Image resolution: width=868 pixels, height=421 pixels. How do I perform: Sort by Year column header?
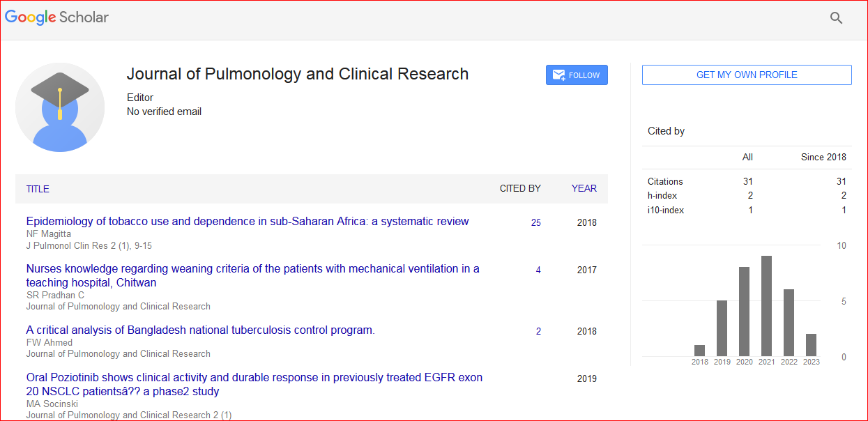584,189
